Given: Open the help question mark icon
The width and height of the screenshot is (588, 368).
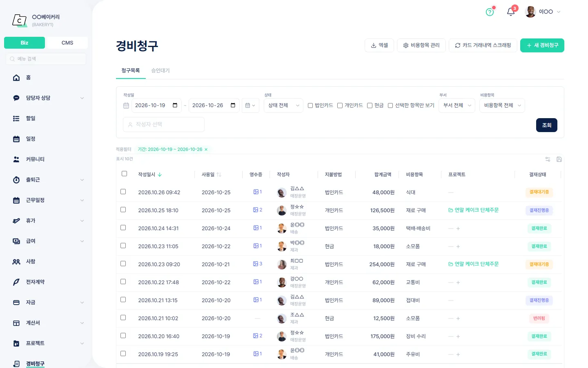Looking at the screenshot, I should click(490, 12).
